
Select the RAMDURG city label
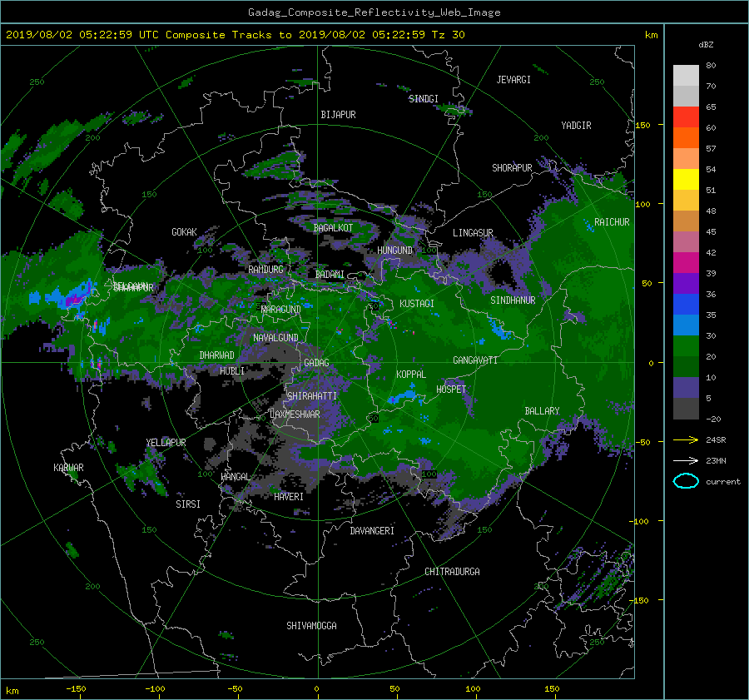pos(265,270)
